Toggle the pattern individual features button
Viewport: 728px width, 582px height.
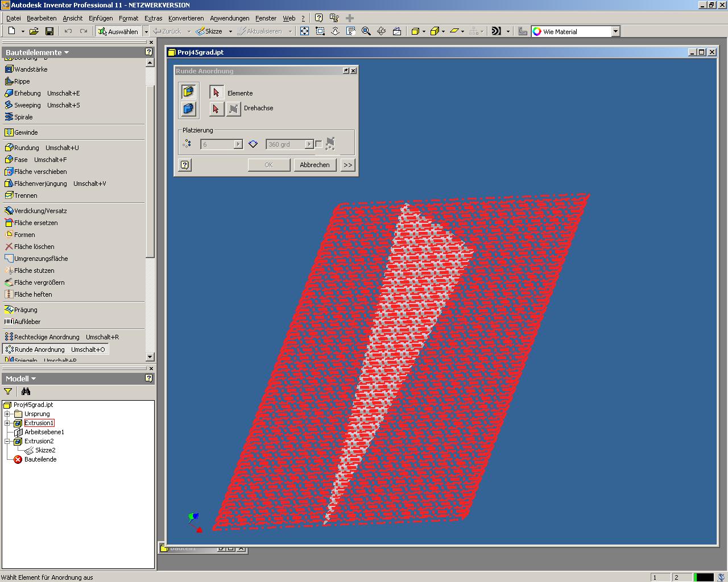tap(188, 92)
